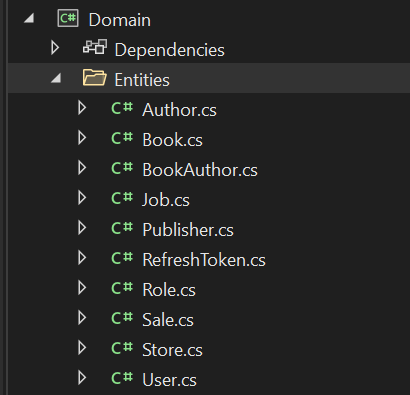Expand the Publisher.cs file arrow
Image resolution: width=410 pixels, height=395 pixels.
82,228
